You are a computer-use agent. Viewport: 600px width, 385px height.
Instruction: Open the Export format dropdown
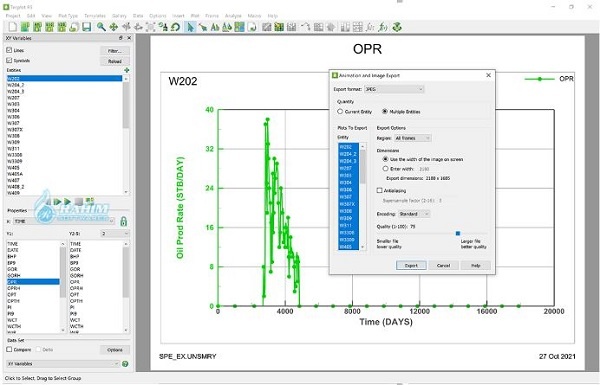click(x=394, y=89)
